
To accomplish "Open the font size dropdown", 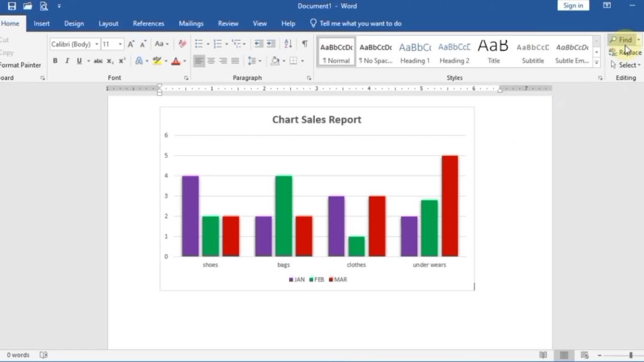I will pyautogui.click(x=120, y=44).
